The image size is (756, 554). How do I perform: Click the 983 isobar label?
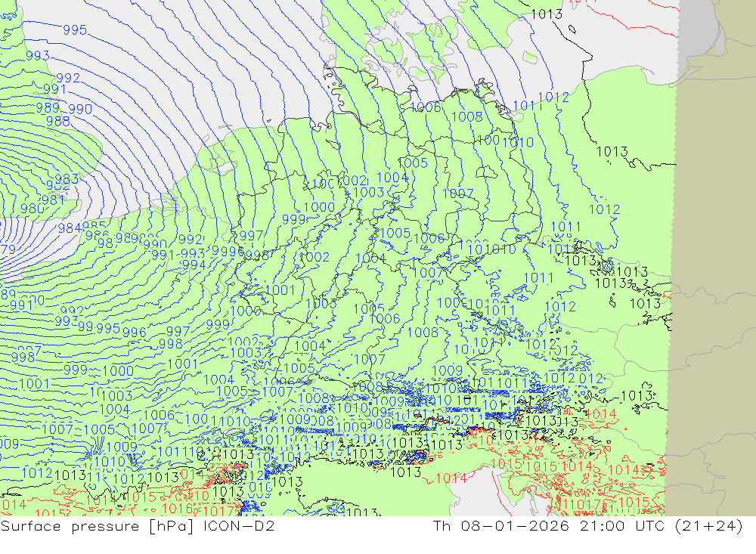coord(67,179)
